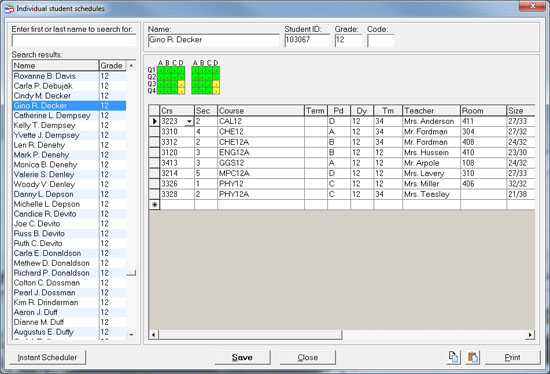The image size is (550, 374).
Task: Click the new row asterisk marker
Action: tap(154, 205)
